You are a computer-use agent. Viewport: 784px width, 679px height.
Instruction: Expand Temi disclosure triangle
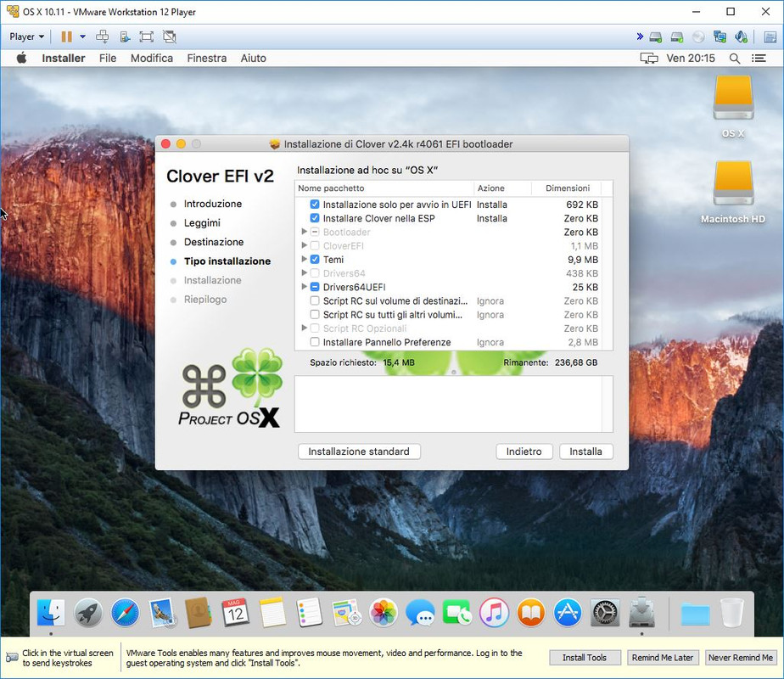pos(304,259)
